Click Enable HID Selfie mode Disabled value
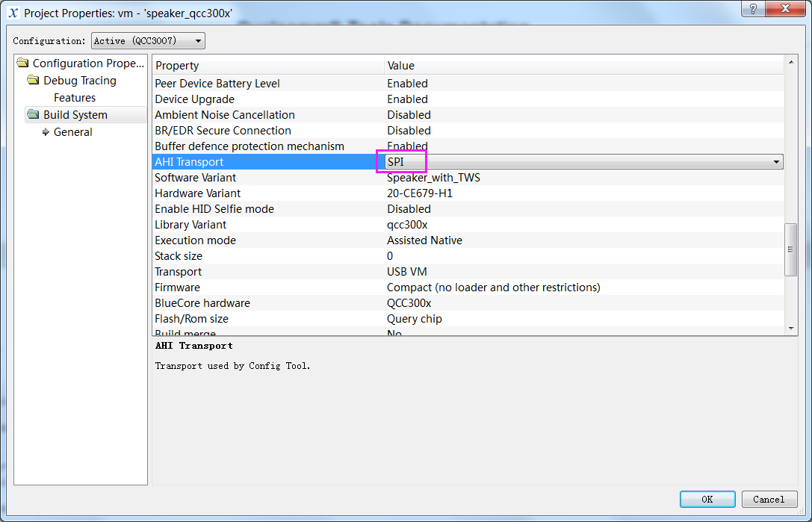 (409, 208)
